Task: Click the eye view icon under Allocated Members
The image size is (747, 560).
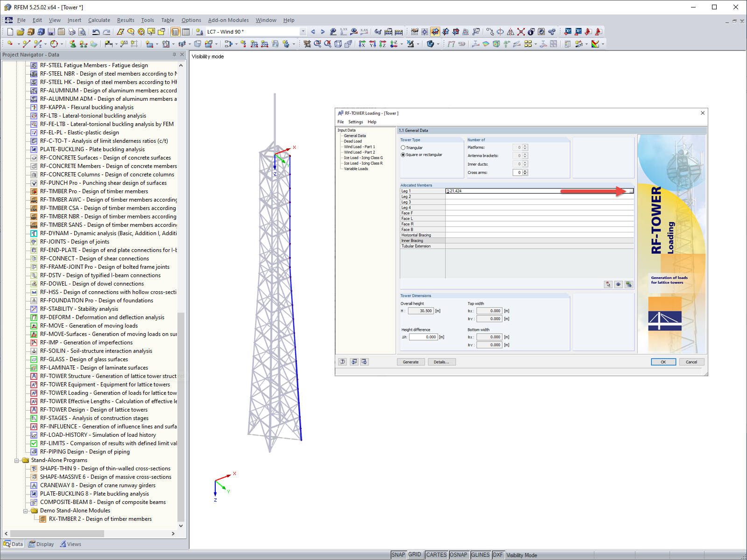Action: [618, 284]
